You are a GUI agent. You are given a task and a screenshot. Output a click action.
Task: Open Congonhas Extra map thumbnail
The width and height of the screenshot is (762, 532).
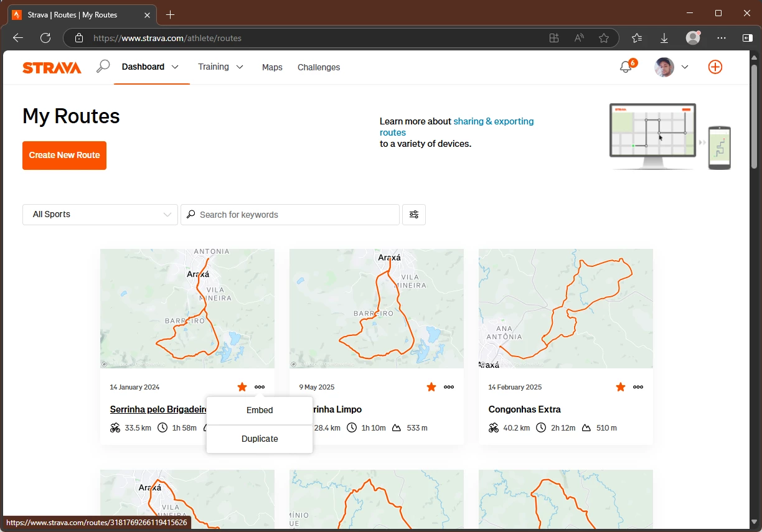566,309
